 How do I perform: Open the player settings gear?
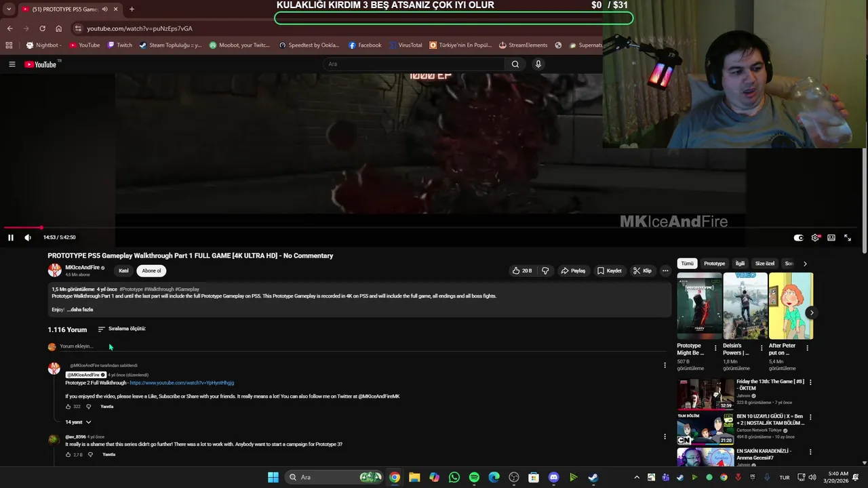pyautogui.click(x=815, y=238)
